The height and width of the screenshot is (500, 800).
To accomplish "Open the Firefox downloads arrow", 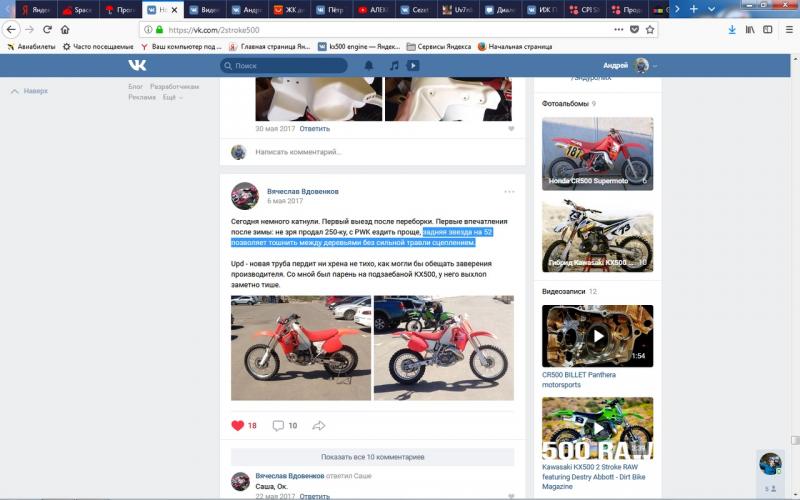I will coord(732,30).
